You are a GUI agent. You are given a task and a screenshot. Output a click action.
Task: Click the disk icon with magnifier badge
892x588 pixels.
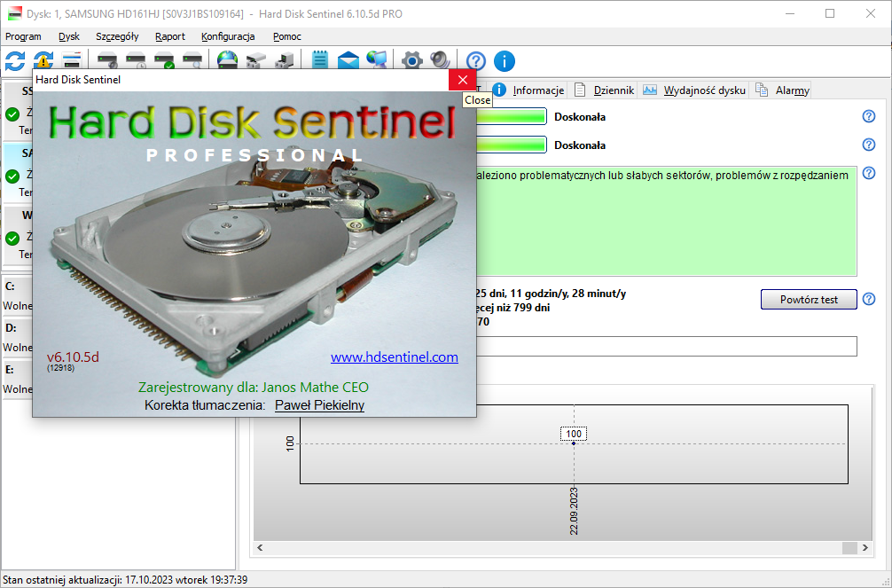(192, 60)
